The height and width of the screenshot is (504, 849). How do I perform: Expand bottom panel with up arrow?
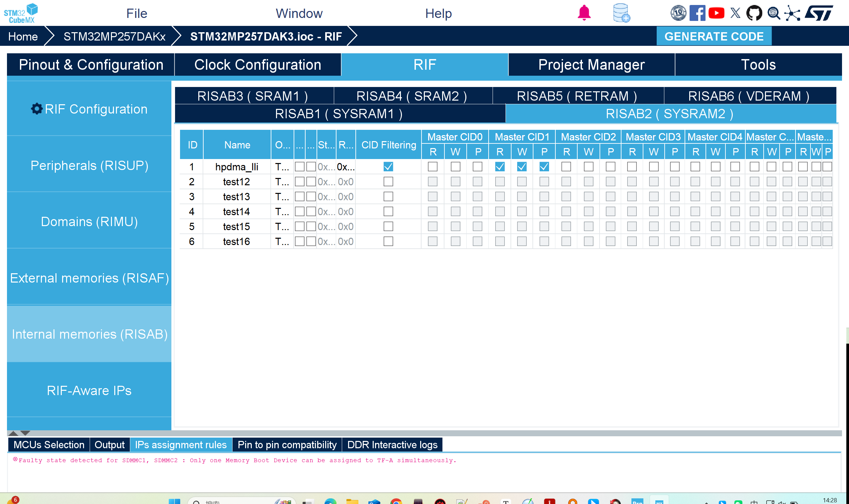point(13,433)
